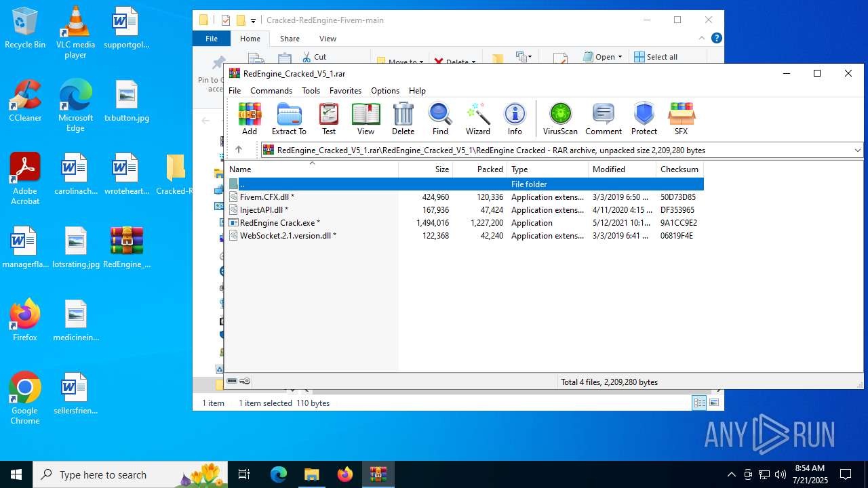Open CCleaner desktop shortcut
The image size is (868, 488).
coord(25,101)
